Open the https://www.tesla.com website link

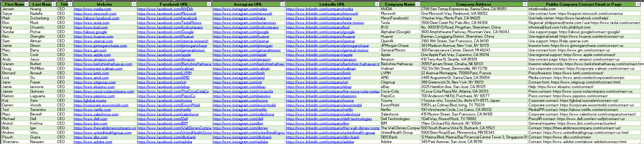(91, 23)
